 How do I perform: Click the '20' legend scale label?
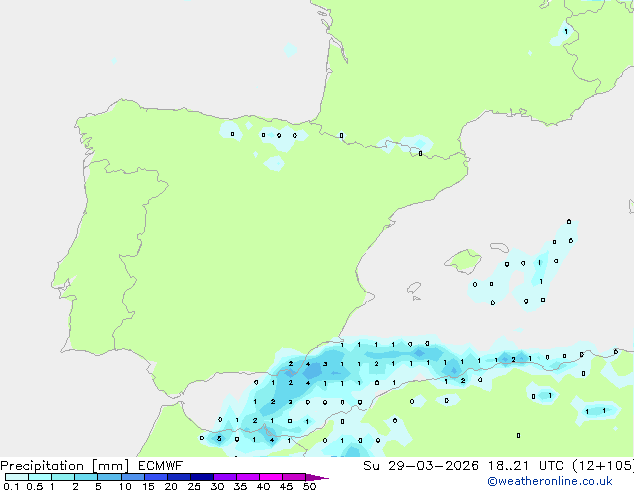(x=171, y=486)
